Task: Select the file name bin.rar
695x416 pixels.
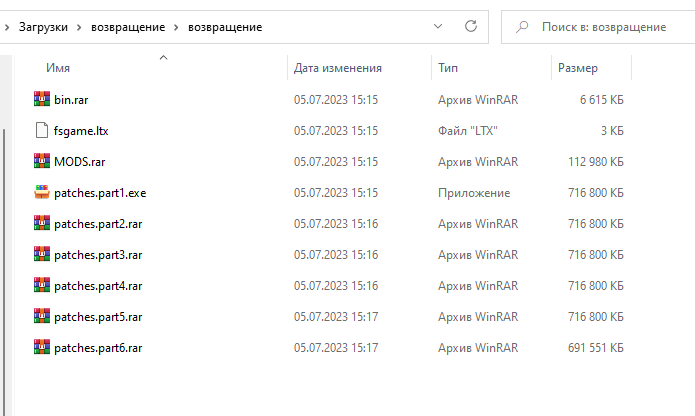Action: click(x=71, y=100)
